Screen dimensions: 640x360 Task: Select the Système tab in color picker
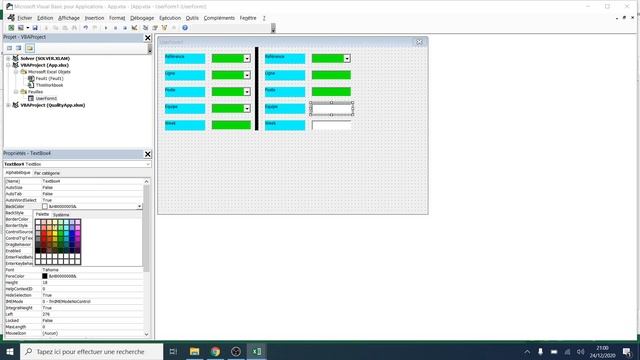coord(61,215)
